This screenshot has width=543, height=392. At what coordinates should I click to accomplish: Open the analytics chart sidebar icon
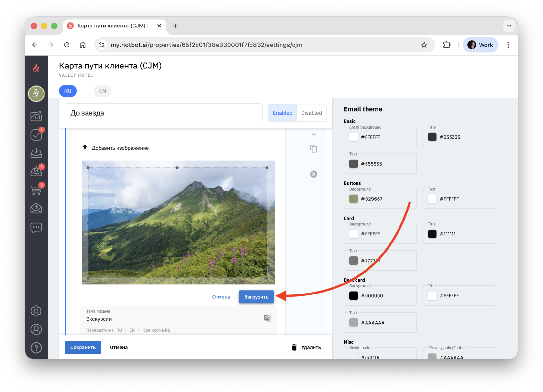pos(36,116)
